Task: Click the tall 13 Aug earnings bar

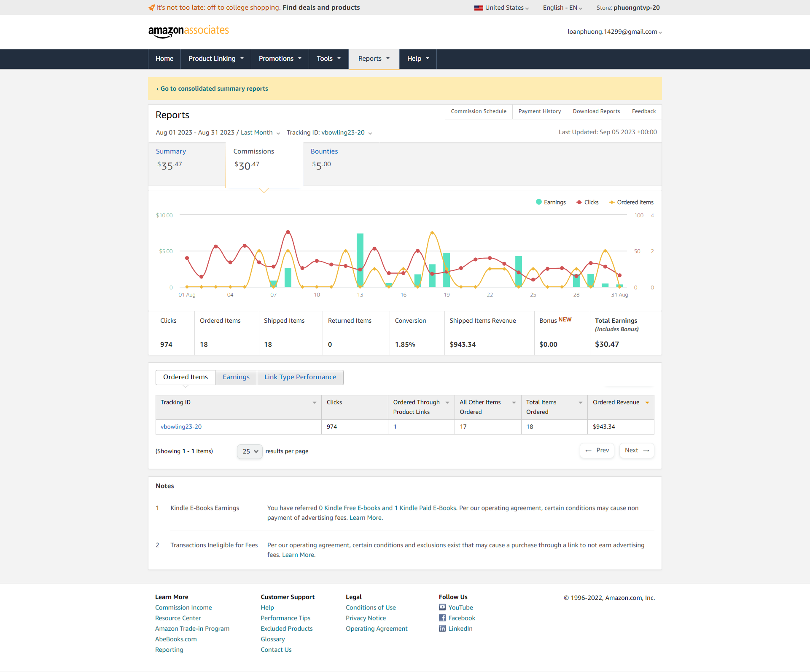Action: click(x=360, y=260)
